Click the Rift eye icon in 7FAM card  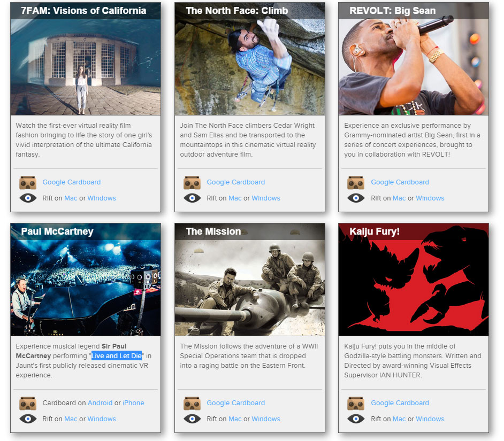click(28, 198)
